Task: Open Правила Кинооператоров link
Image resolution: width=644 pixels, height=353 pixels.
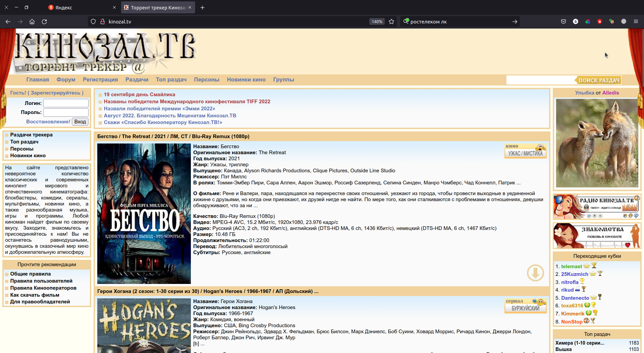Action: pyautogui.click(x=43, y=288)
